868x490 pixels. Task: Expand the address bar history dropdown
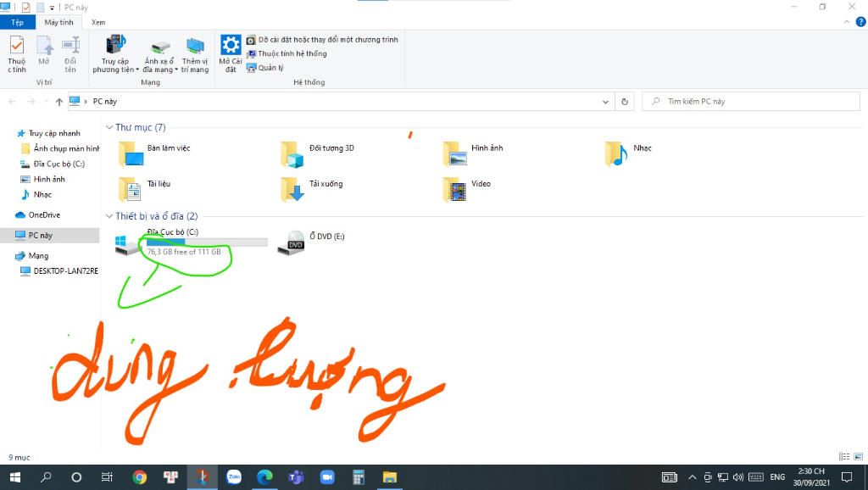pyautogui.click(x=605, y=102)
